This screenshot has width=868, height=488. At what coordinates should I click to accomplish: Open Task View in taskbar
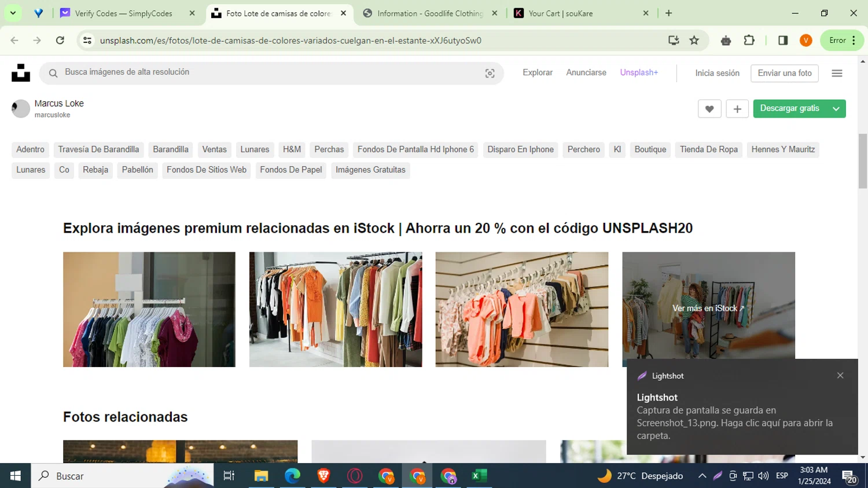point(229,476)
